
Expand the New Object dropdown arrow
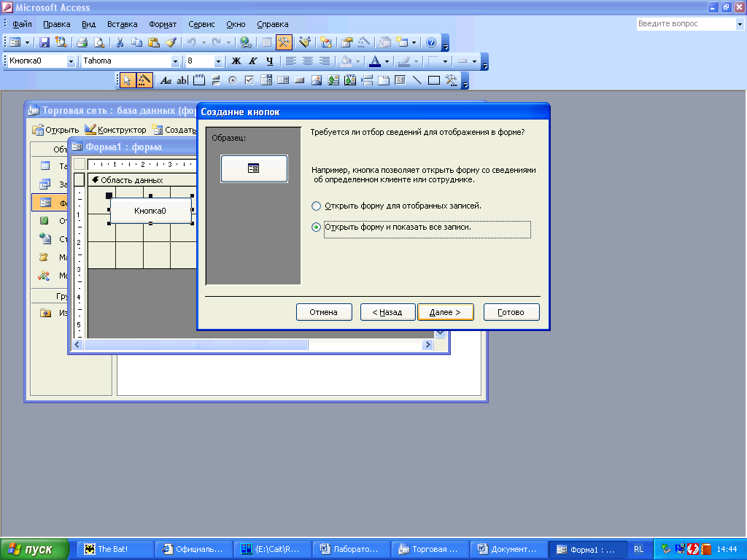pos(414,42)
